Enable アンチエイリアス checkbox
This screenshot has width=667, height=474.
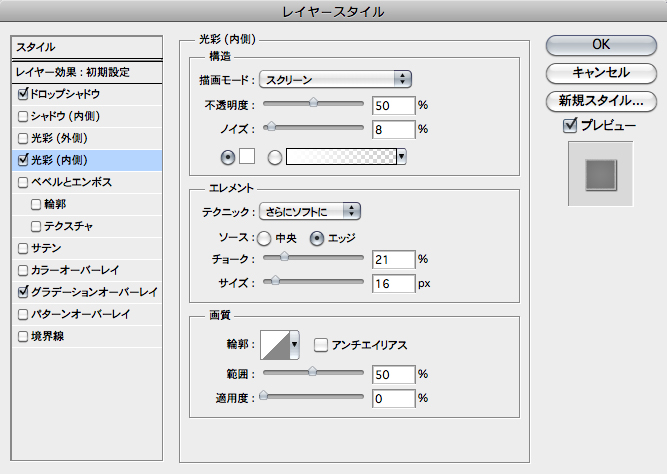(321, 345)
